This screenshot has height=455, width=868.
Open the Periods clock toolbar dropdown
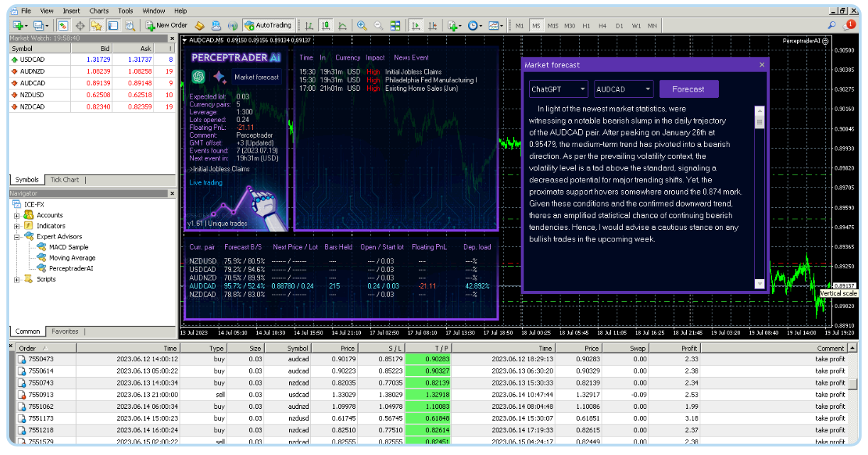pos(474,26)
